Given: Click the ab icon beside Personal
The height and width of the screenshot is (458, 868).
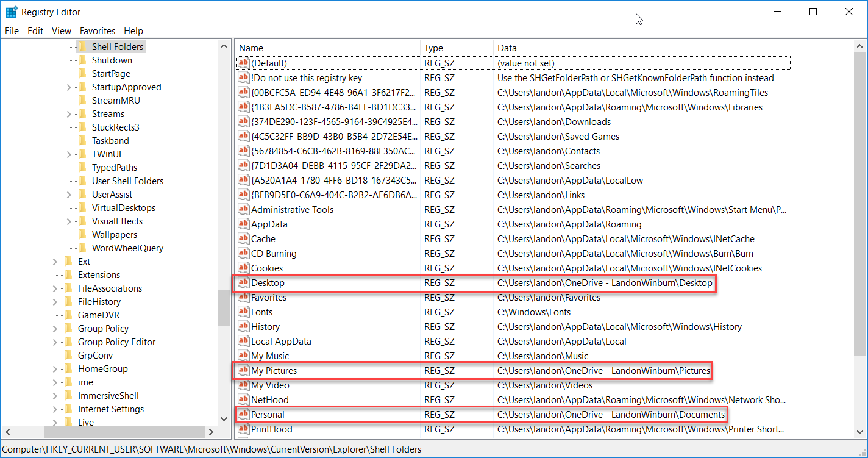Looking at the screenshot, I should coord(244,414).
